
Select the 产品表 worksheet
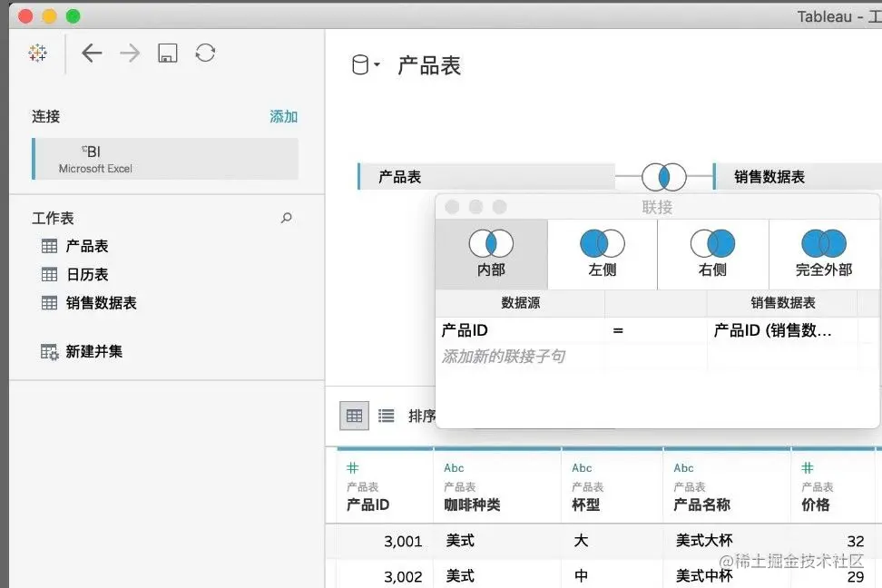[86, 246]
